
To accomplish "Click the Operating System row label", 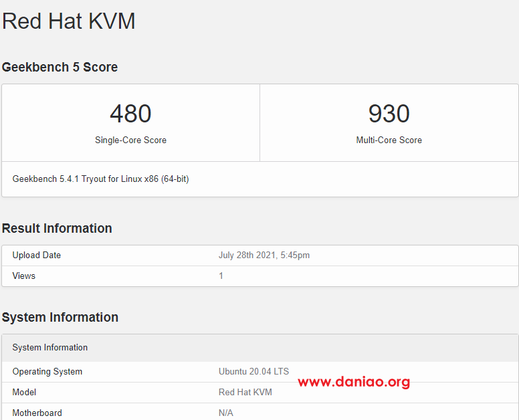I will [x=47, y=372].
